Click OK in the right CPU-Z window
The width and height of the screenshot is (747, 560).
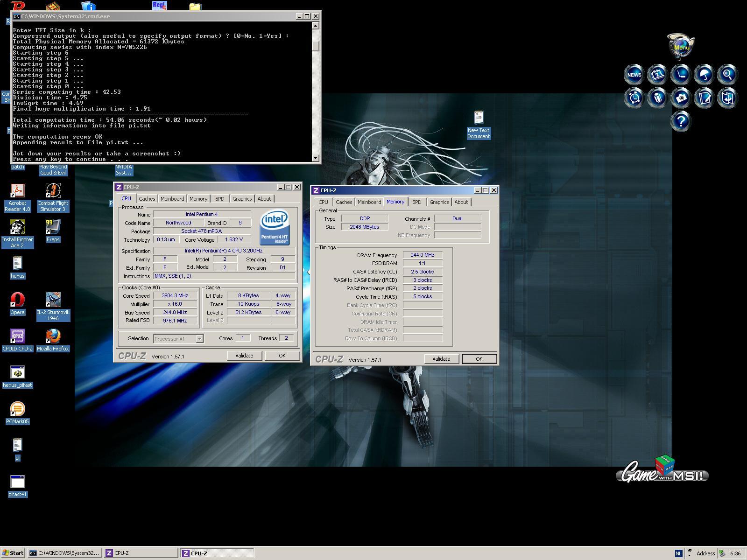[x=479, y=359]
